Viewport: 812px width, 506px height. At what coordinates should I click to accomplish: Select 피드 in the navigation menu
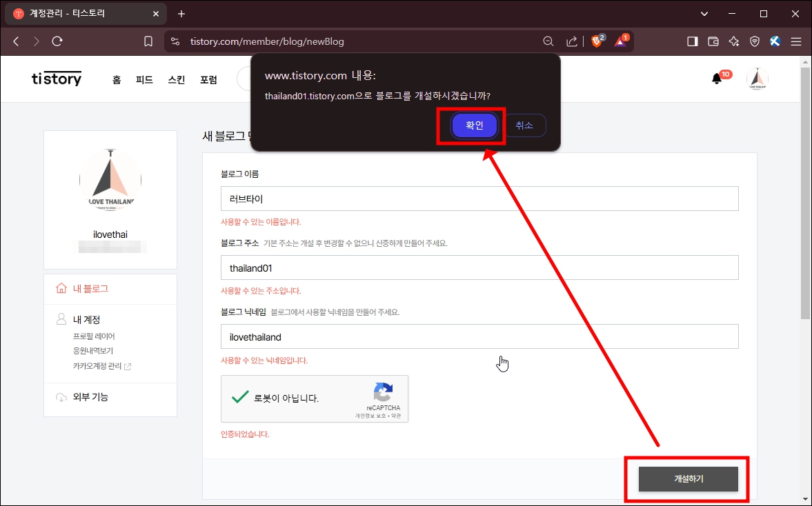(144, 79)
